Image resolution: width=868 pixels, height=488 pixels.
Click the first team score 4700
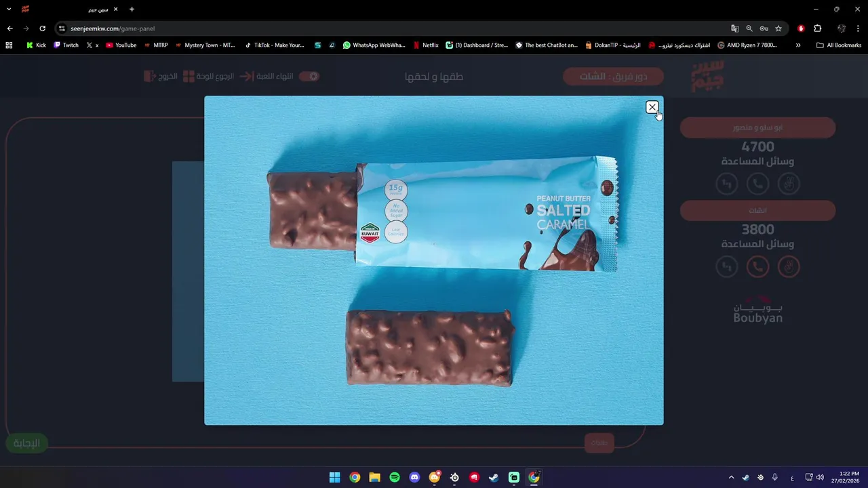pos(757,146)
